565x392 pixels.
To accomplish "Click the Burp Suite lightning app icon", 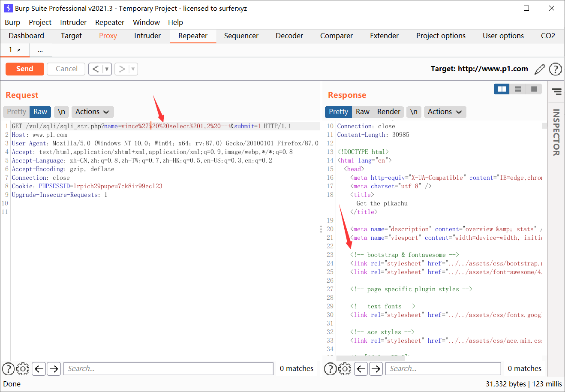I will tap(8, 8).
